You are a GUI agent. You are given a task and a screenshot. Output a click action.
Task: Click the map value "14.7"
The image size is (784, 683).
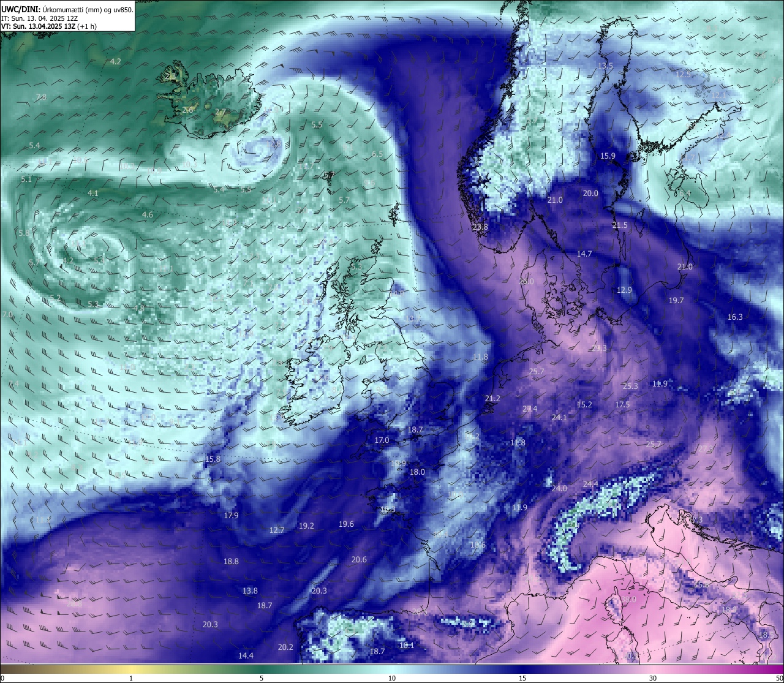pyautogui.click(x=584, y=254)
